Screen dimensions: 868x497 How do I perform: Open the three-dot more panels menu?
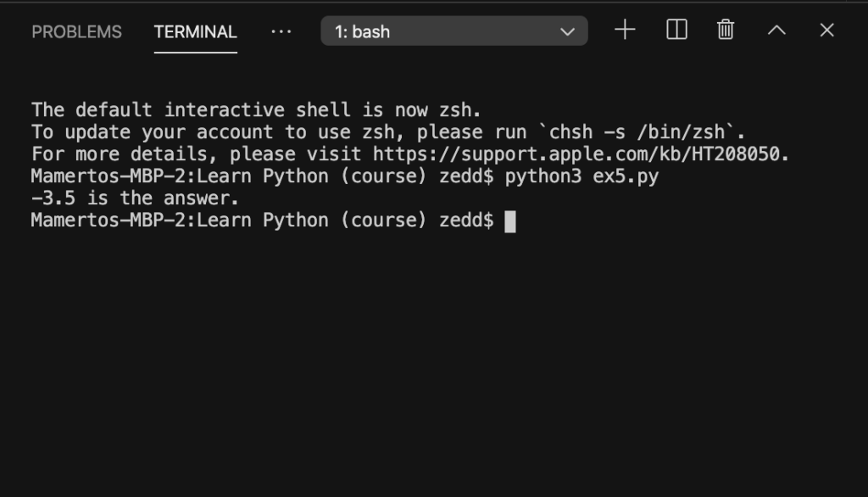281,31
